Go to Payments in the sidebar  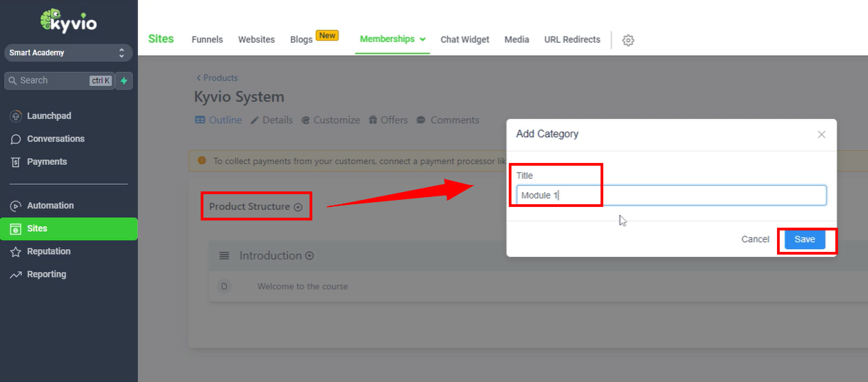pos(47,161)
